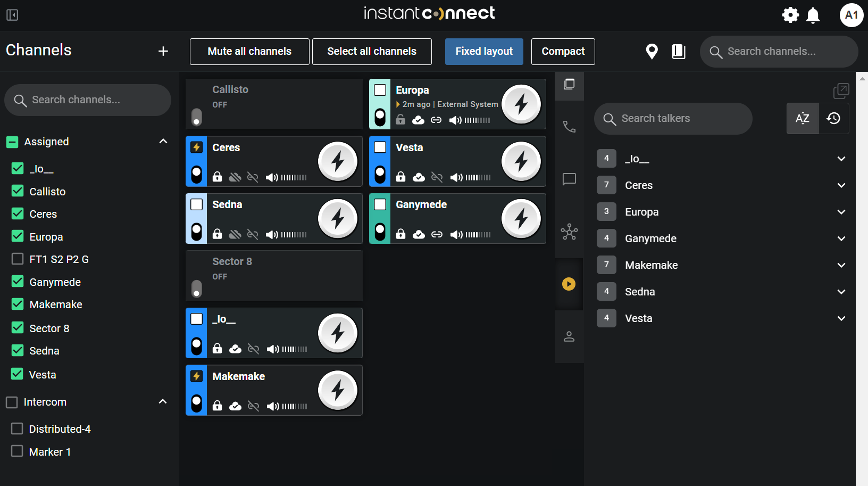Image resolution: width=868 pixels, height=486 pixels.
Task: Pop out the talkers panel
Action: (841, 91)
